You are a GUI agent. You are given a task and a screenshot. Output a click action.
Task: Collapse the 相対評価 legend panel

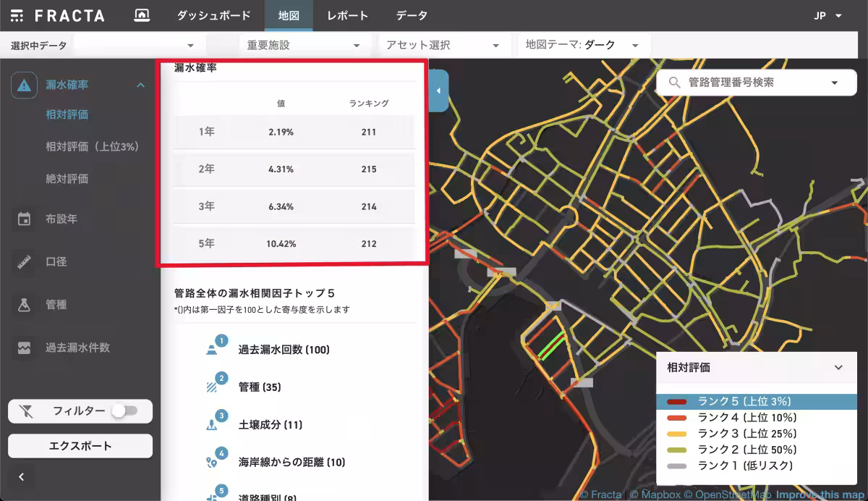pos(838,368)
